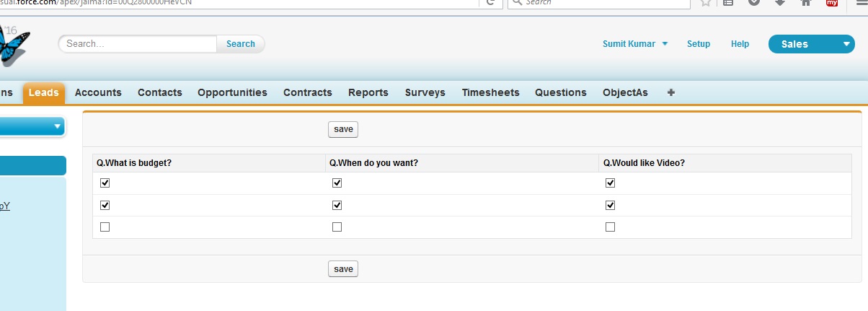Click the Salesforce Search input field
Image resolution: width=868 pixels, height=311 pixels.
click(x=137, y=44)
